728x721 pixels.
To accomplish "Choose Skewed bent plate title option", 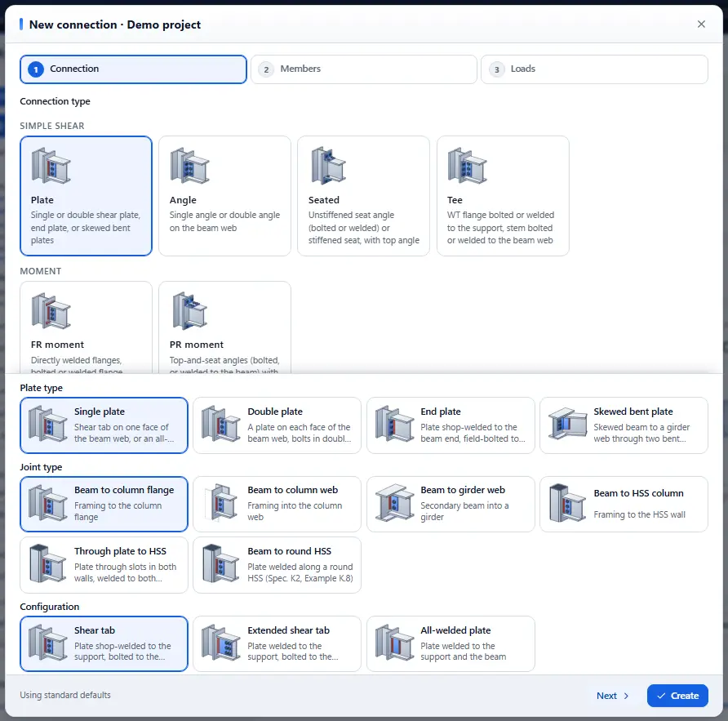I will pos(633,412).
